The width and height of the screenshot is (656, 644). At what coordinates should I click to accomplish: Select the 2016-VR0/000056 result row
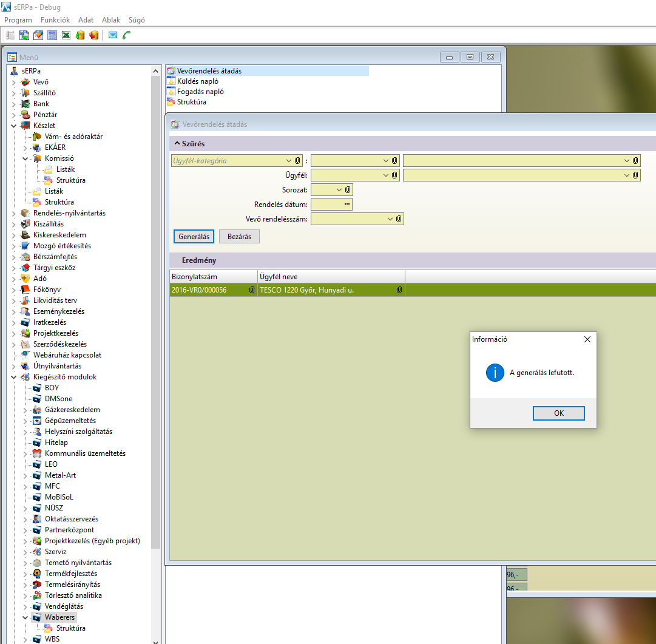[x=413, y=290]
